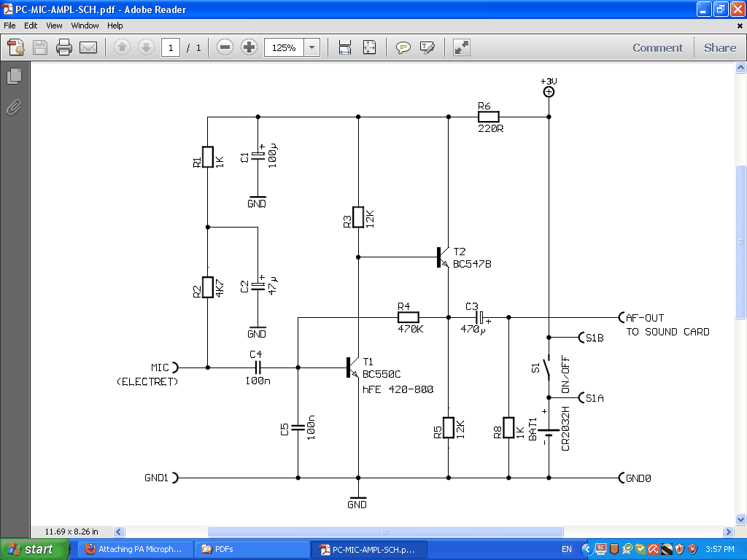The width and height of the screenshot is (747, 560).
Task: Open the Windows Start menu
Action: point(34,549)
